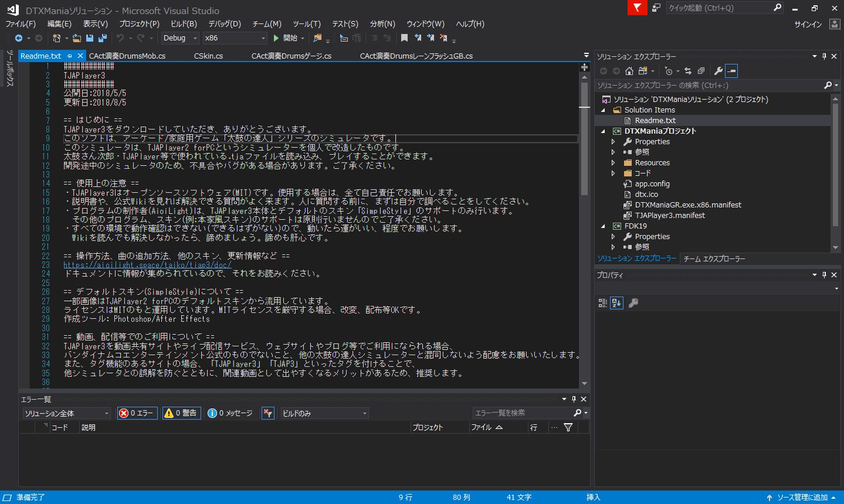Clear all bookmarks icon
The image size is (844, 504).
(443, 38)
